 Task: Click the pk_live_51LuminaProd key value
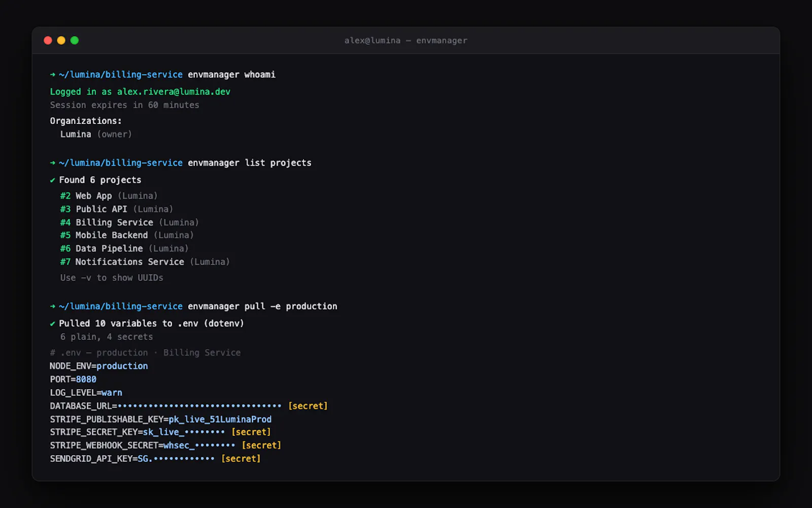click(x=220, y=419)
